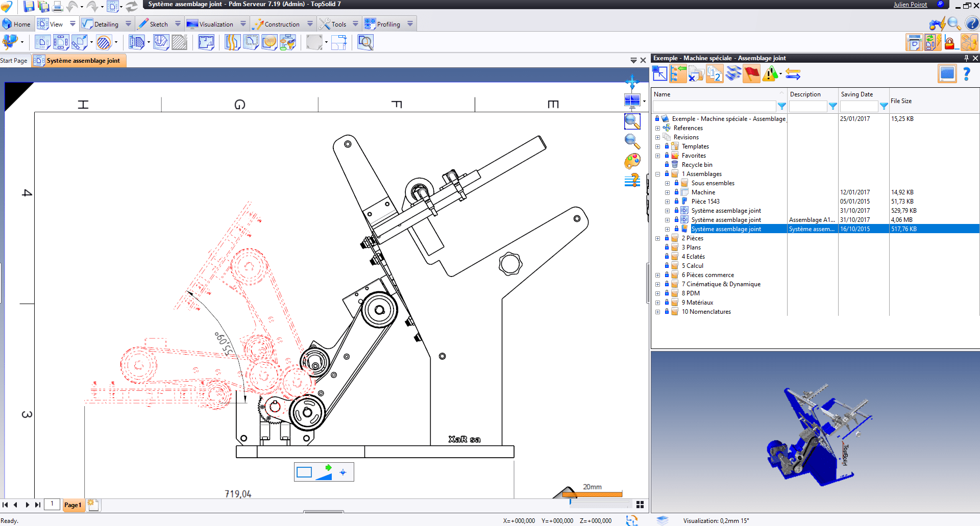Toggle the Name column filter funnel
980x526 pixels.
pos(781,106)
